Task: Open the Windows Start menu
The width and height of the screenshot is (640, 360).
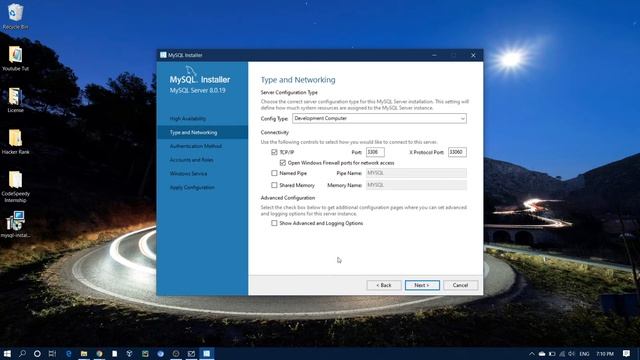Action: (x=7, y=353)
